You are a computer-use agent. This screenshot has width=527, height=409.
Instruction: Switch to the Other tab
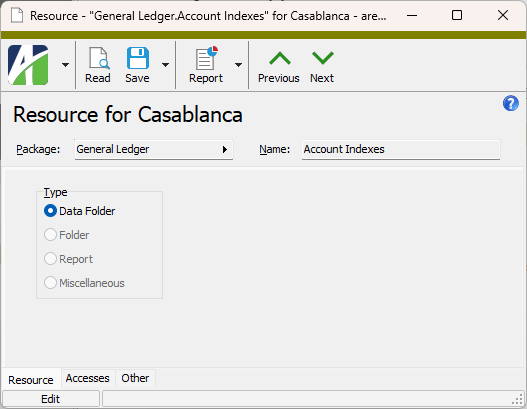(x=135, y=378)
